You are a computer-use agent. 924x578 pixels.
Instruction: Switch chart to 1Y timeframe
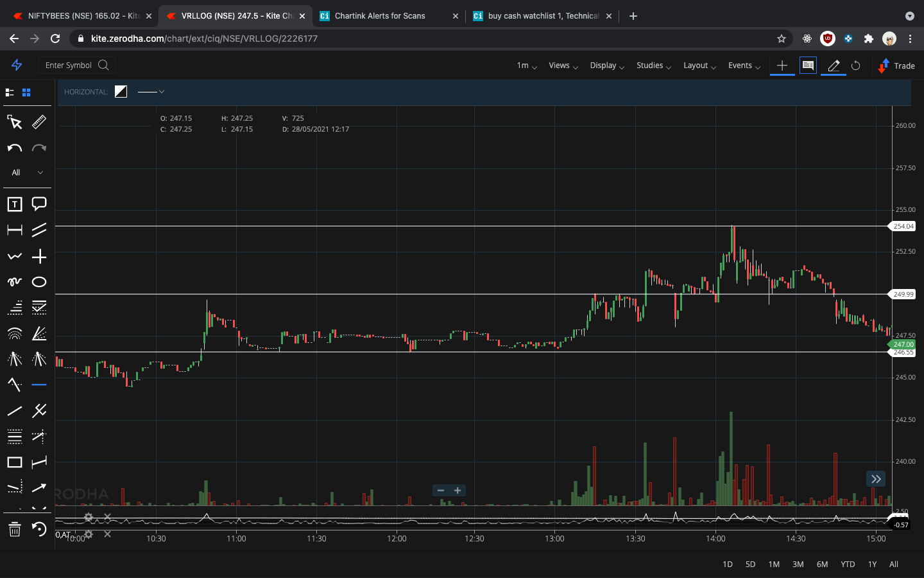[x=872, y=564]
